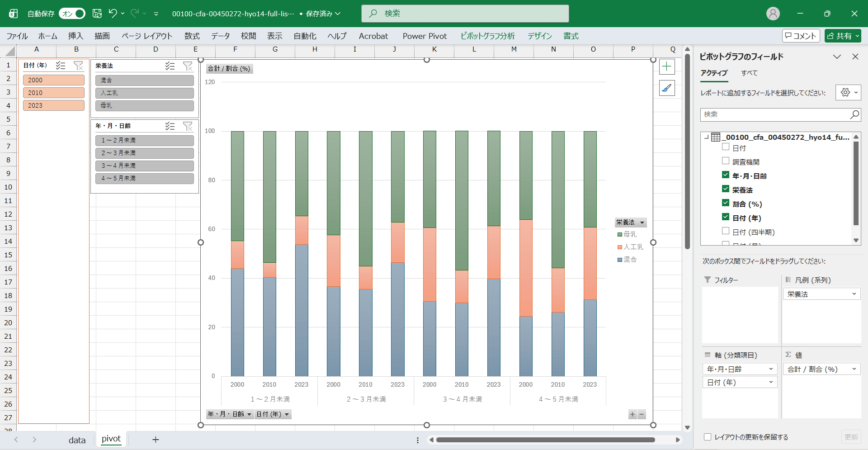This screenshot has height=450, width=868.
Task: Expand the 合計 / 割合 (%) value dropdown
Action: pos(854,369)
